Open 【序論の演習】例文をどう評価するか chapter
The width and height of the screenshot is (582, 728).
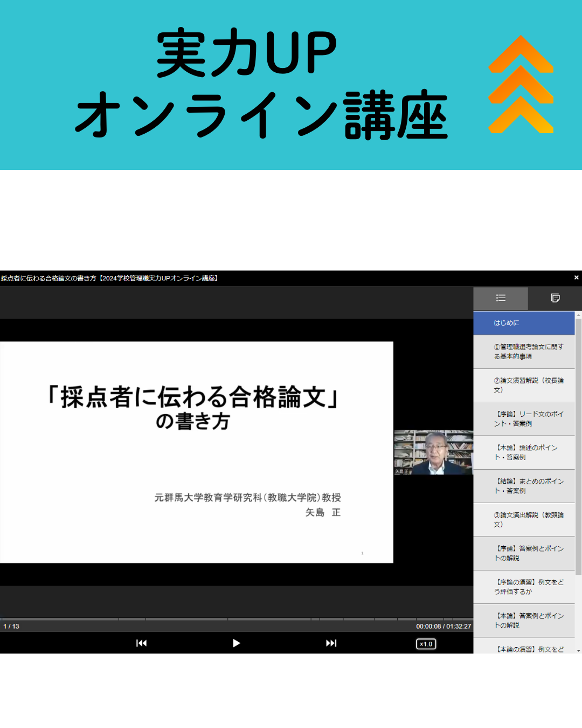[x=524, y=587]
